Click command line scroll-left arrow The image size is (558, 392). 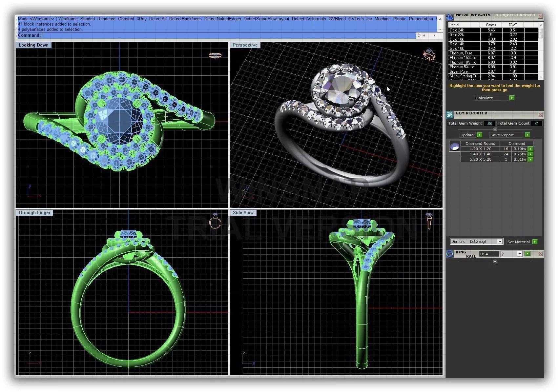pyautogui.click(x=424, y=35)
